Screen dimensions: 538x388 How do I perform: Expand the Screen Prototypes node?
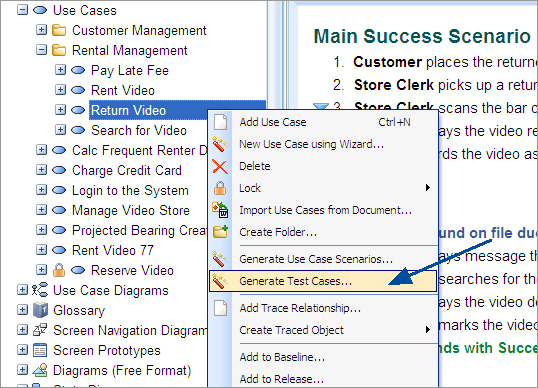tap(22, 350)
